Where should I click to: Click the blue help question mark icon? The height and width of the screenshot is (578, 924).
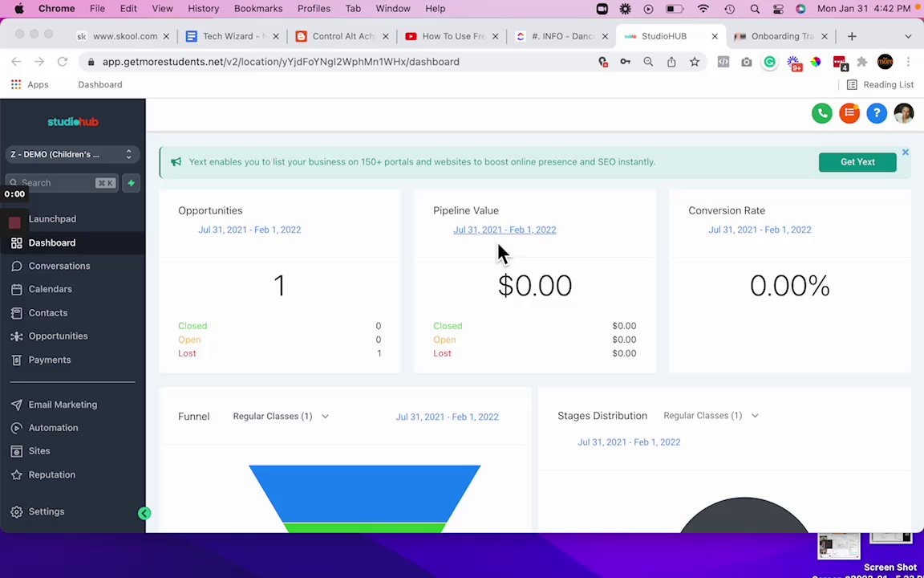click(876, 113)
